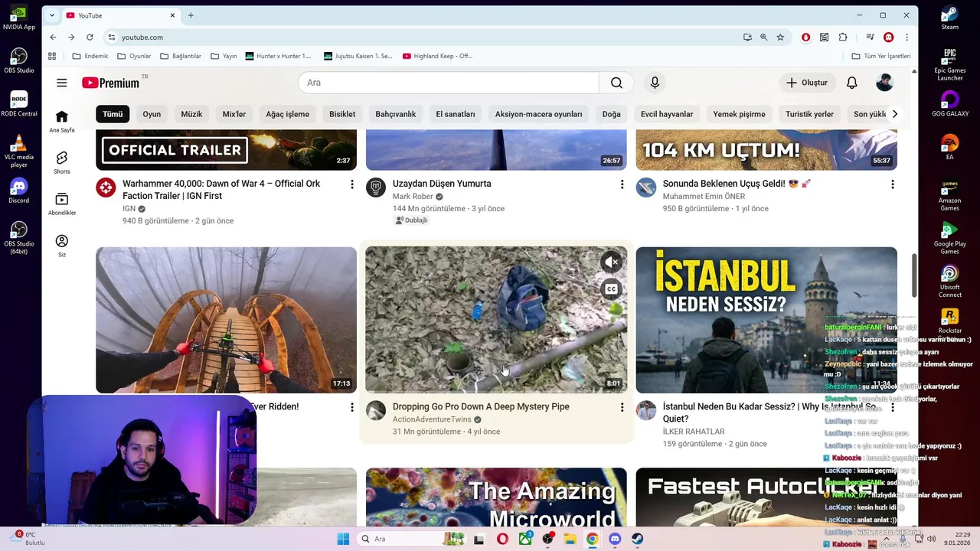Image resolution: width=980 pixels, height=551 pixels.
Task: Open options for Dropping Go Pro video
Action: click(622, 407)
